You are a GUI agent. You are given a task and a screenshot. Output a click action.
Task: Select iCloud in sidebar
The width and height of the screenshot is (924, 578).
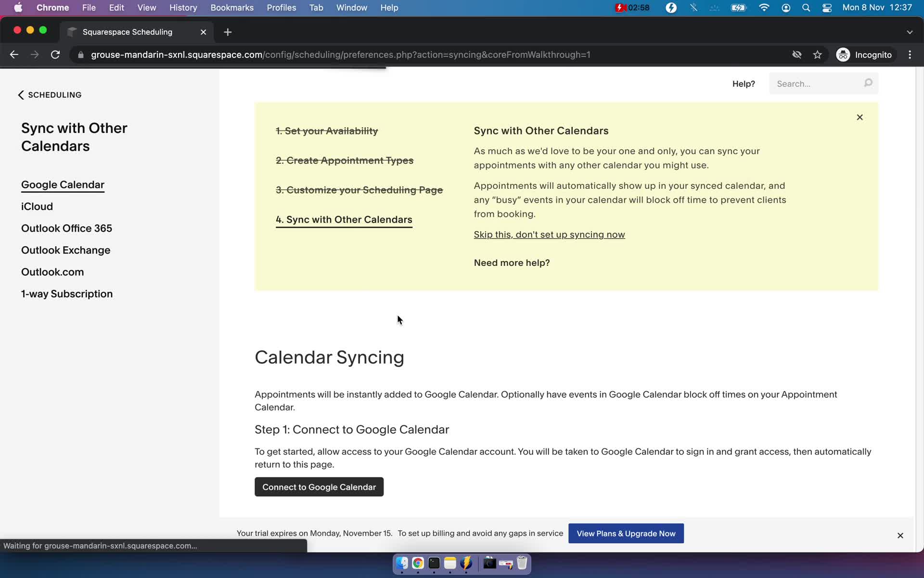37,206
